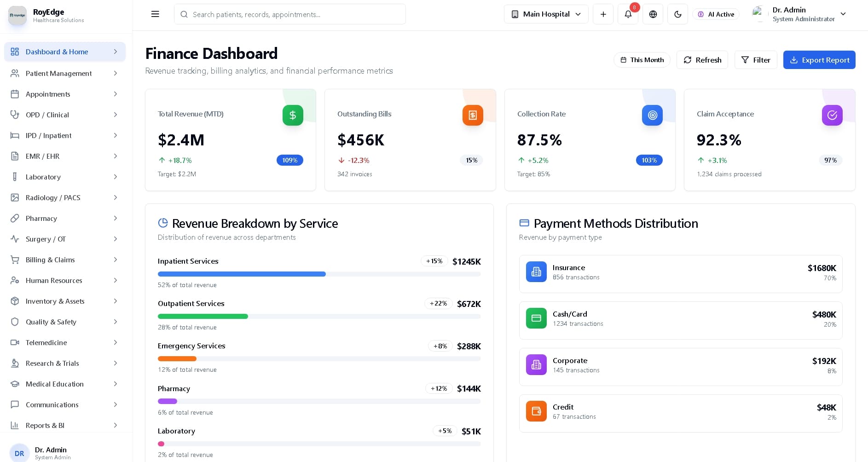Viewport: 868px width, 462px height.
Task: Click the globe language icon
Action: 653,14
